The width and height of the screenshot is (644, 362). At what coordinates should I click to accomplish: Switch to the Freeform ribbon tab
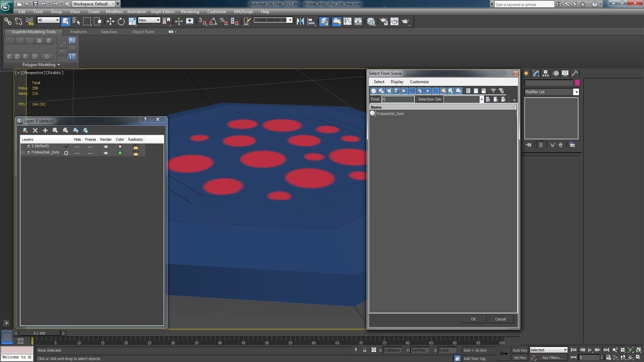point(78,32)
